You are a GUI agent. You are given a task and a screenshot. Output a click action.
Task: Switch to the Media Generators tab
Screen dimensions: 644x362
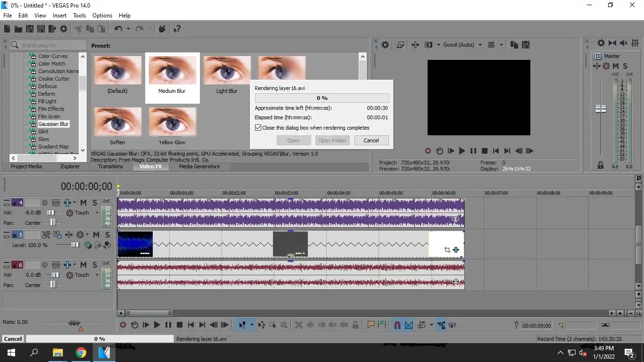(199, 166)
